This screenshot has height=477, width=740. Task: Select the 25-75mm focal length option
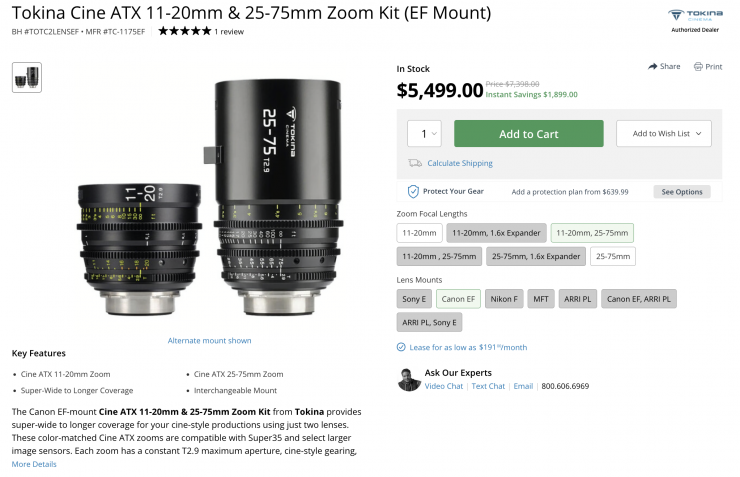click(611, 257)
